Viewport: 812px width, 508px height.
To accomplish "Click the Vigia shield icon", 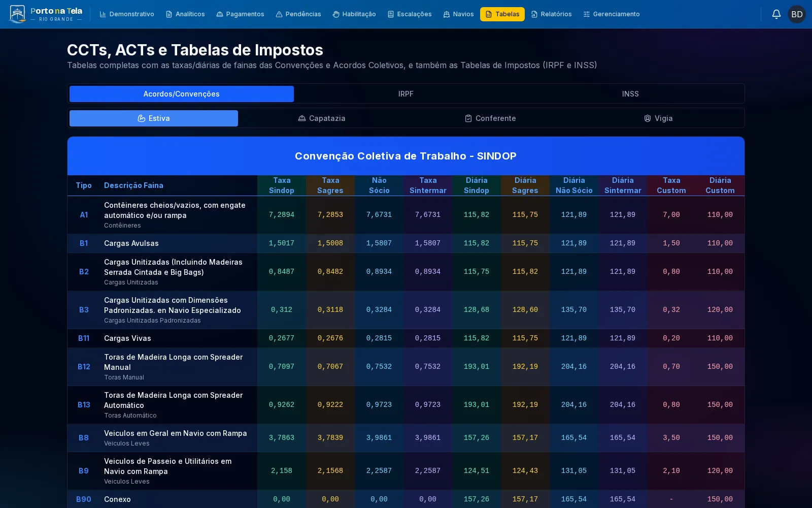I will 648,118.
